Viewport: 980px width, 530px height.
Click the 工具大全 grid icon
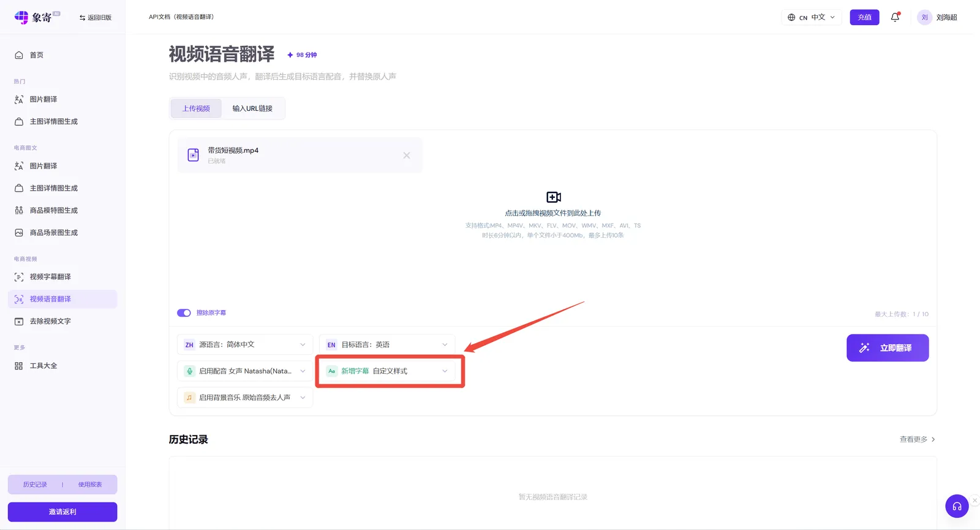[x=19, y=366]
